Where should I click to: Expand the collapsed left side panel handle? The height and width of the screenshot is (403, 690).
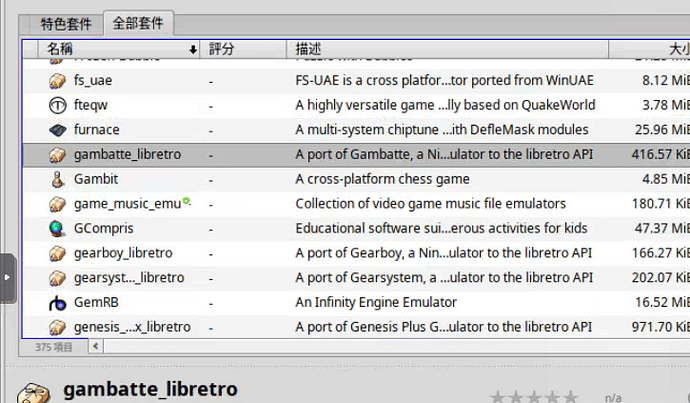[8, 278]
